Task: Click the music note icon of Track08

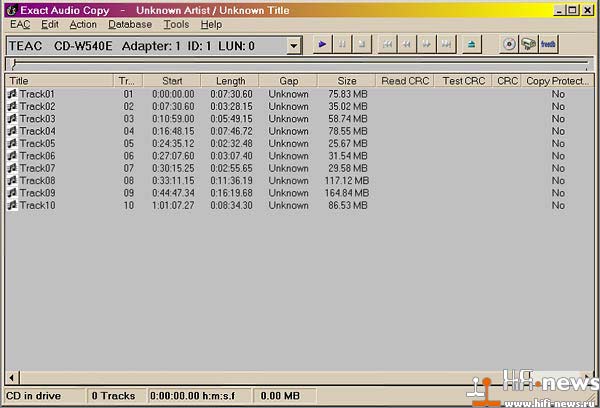Action: [13, 180]
